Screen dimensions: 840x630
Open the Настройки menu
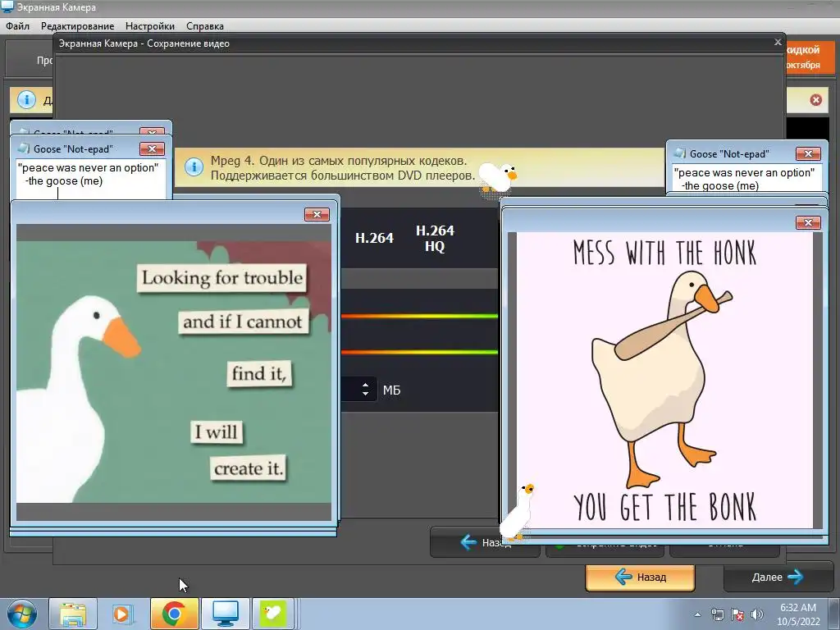tap(150, 25)
